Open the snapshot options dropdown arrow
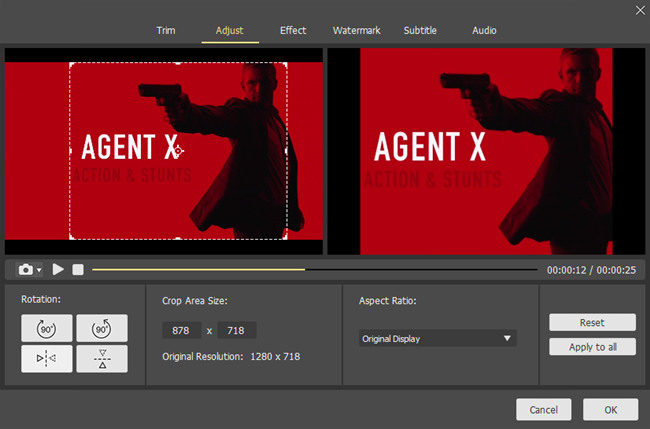 click(x=39, y=270)
